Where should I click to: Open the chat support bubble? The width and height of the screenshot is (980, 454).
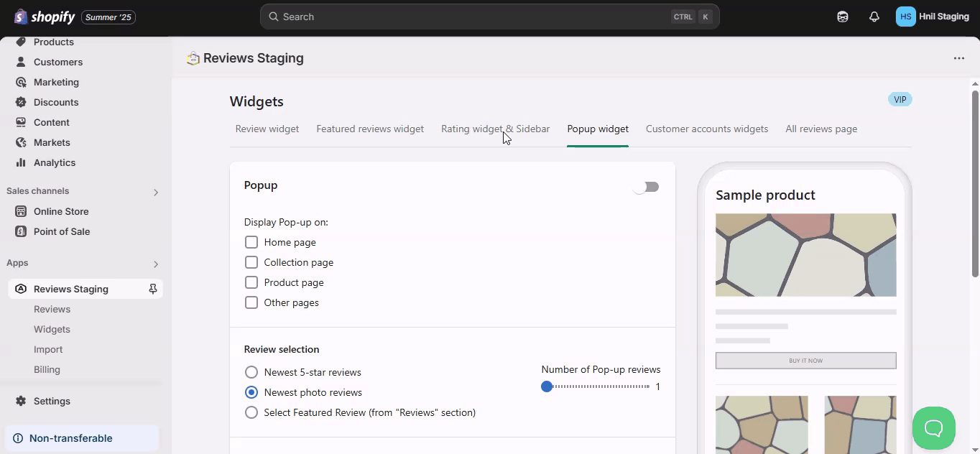point(933,428)
